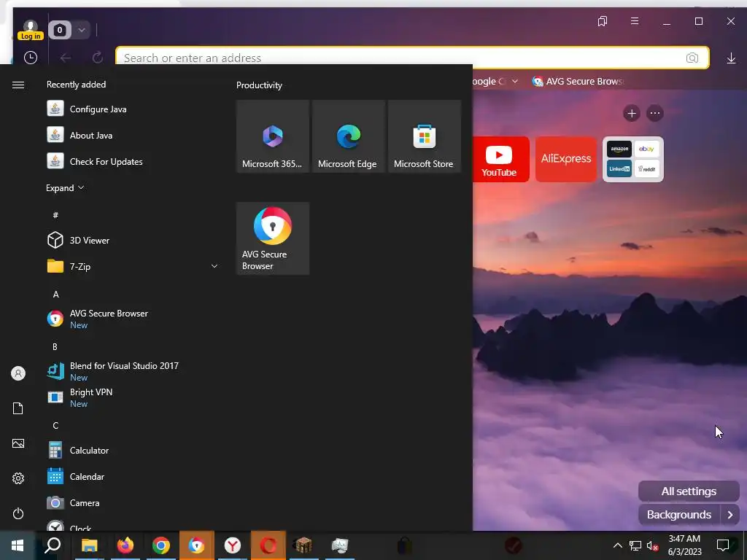
Task: Click the Windows Start button
Action: [x=18, y=545]
